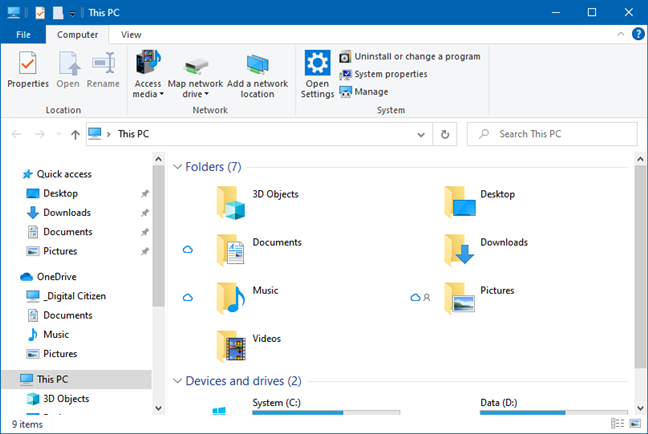Refresh This PC with the refresh button
The image size is (648, 434).
(445, 134)
